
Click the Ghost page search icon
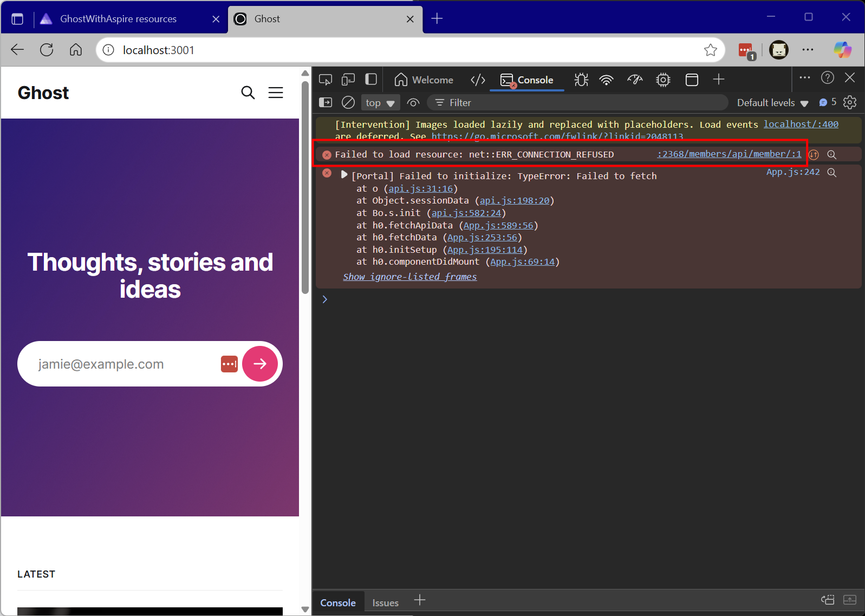[x=248, y=93]
